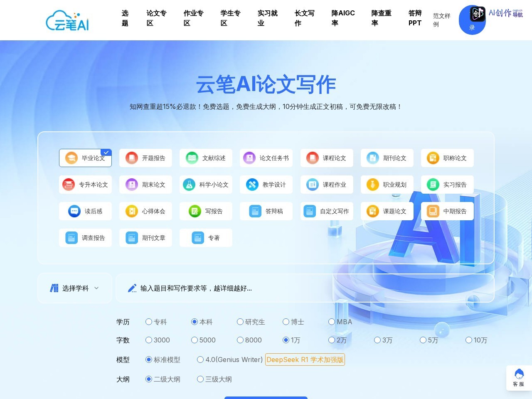Click the 调查报告 blue icon
Viewport: 532px width, 399px height.
click(71, 238)
